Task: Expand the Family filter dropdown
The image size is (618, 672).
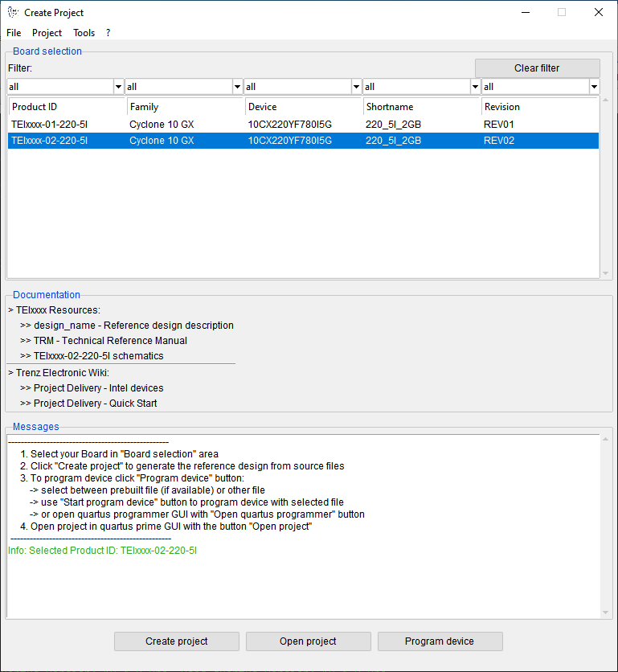Action: coord(237,87)
